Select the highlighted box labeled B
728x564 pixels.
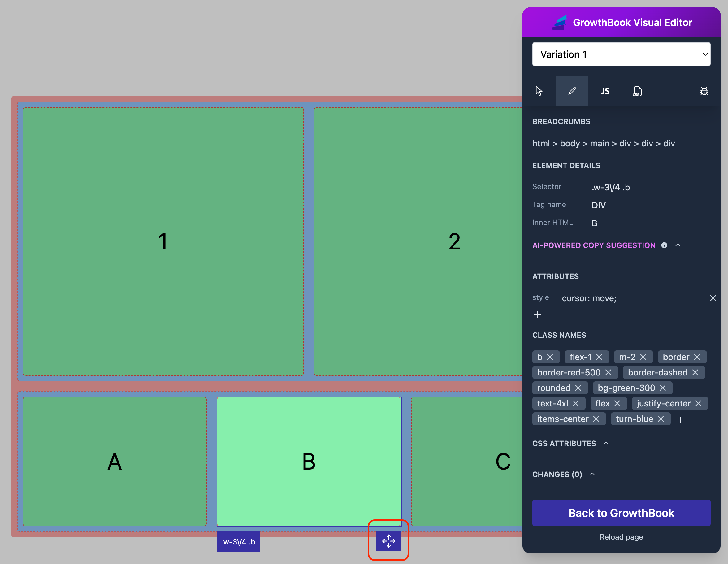(x=309, y=462)
